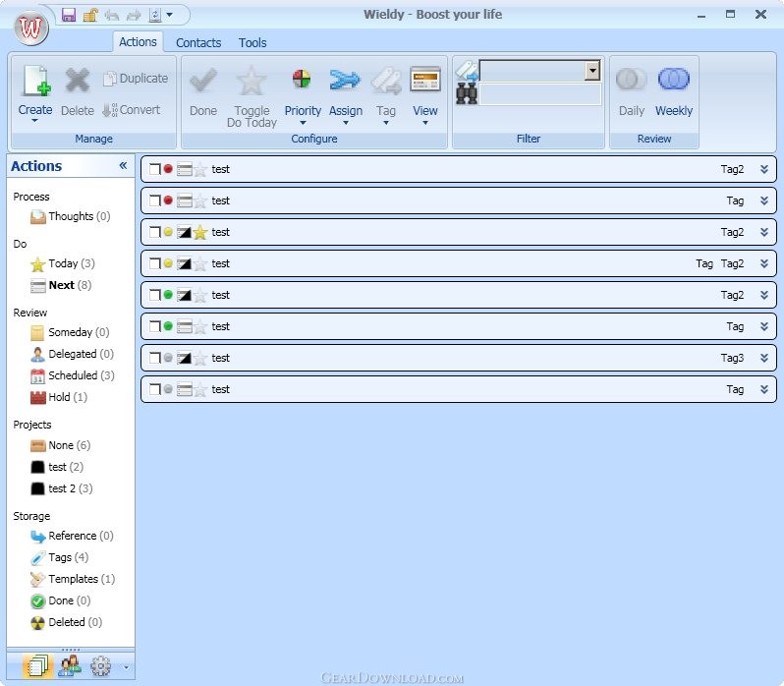Image resolution: width=784 pixels, height=686 pixels.
Task: Collapse the Actions side panel
Action: (123, 165)
